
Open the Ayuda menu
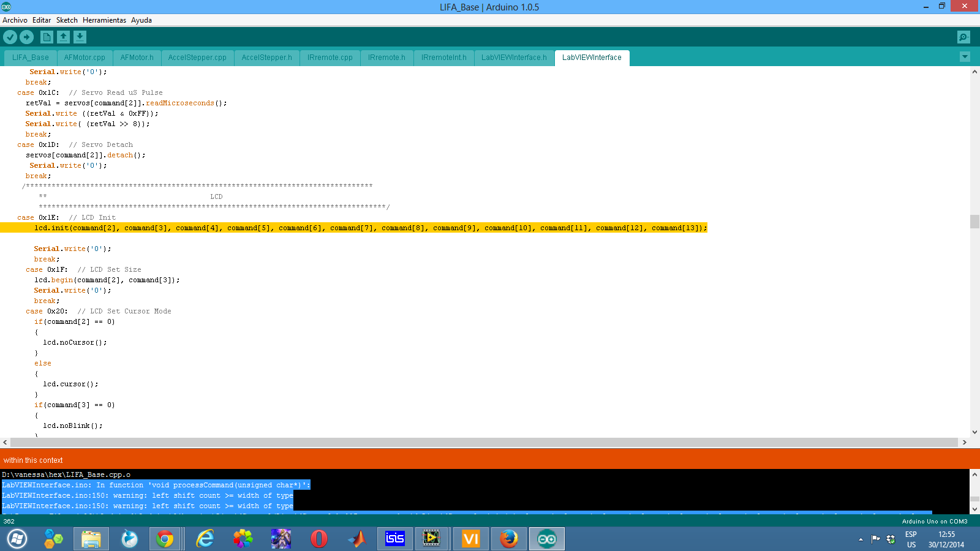(141, 20)
